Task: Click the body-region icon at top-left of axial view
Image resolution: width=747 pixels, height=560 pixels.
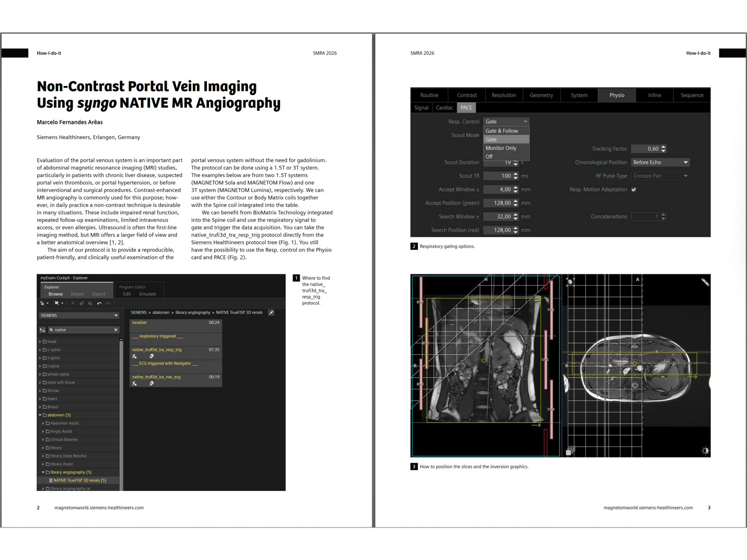Action: (x=570, y=282)
